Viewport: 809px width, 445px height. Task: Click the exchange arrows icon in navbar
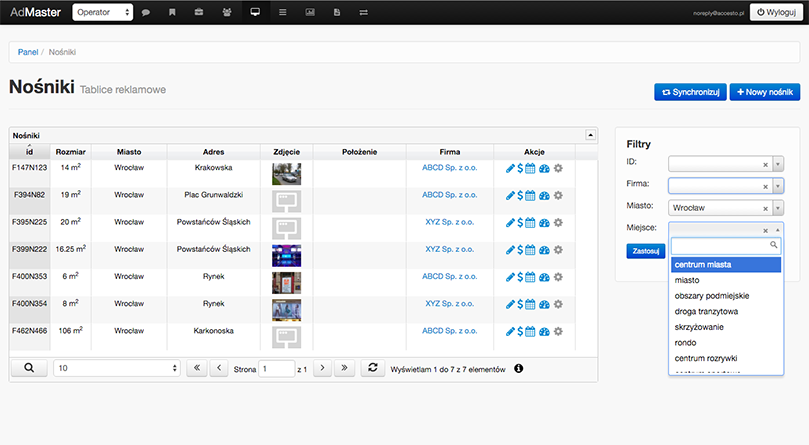[364, 12]
